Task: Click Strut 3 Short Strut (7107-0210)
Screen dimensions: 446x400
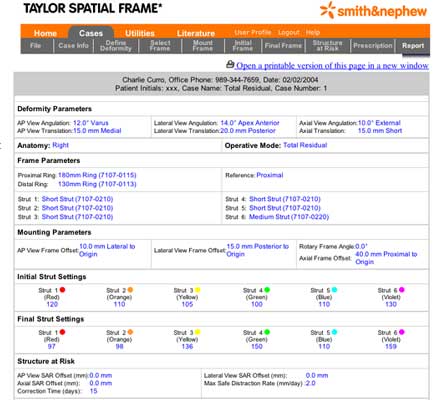Action: point(77,217)
